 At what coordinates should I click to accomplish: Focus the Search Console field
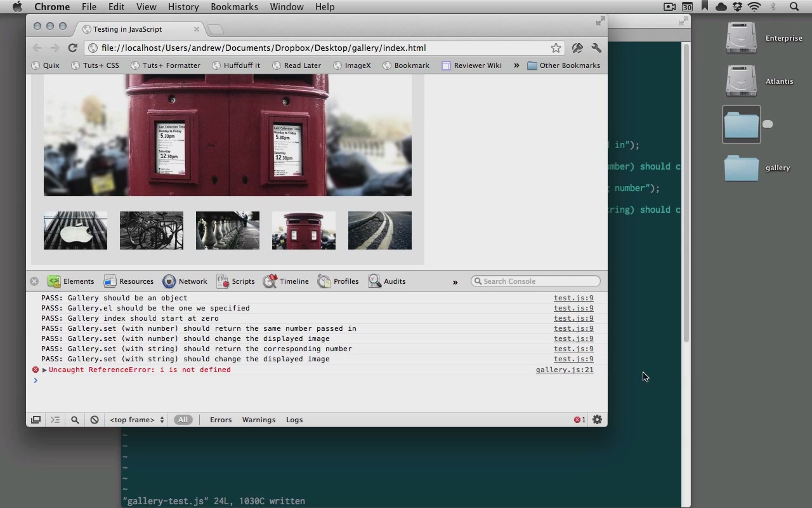(x=535, y=281)
